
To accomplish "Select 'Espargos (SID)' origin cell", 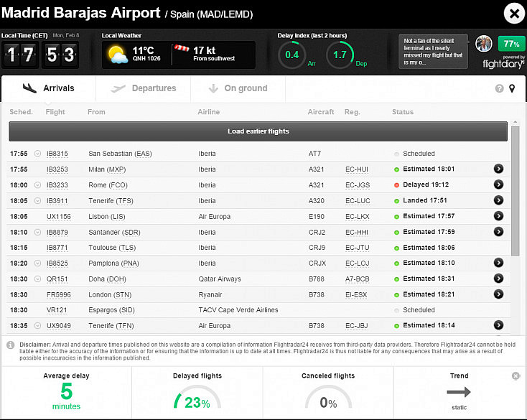I will tap(111, 310).
